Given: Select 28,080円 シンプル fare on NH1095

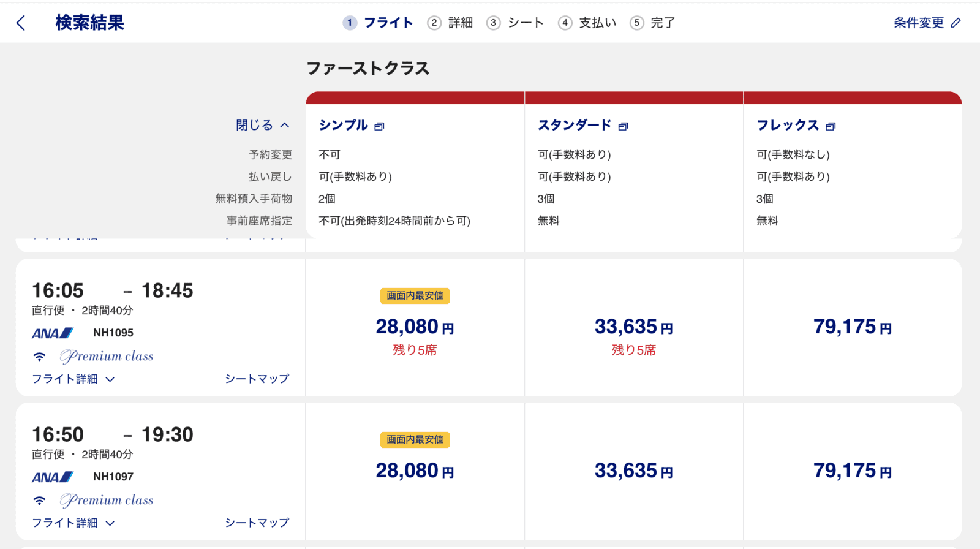Looking at the screenshot, I should 415,327.
